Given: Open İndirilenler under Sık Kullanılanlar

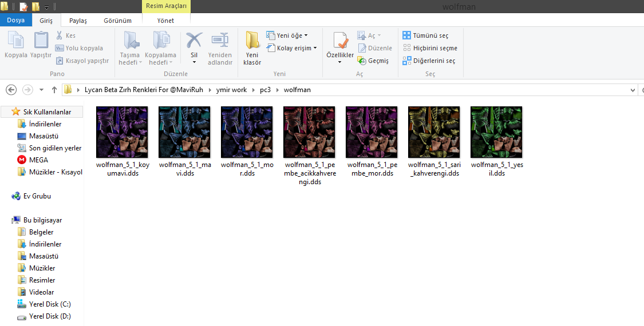Looking at the screenshot, I should [x=45, y=124].
